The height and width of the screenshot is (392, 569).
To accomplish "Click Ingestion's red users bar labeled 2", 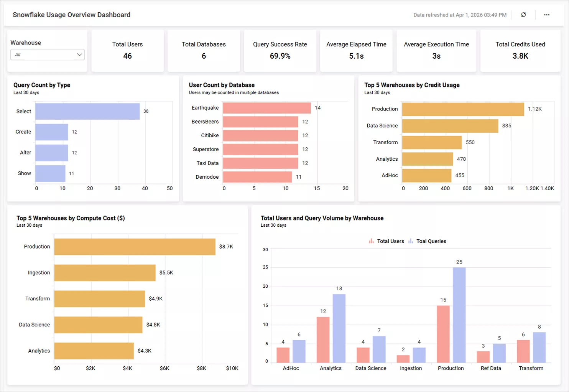I will [403, 359].
